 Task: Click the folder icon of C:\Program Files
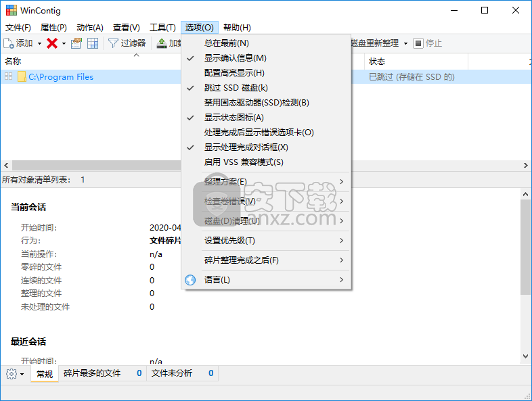click(22, 76)
